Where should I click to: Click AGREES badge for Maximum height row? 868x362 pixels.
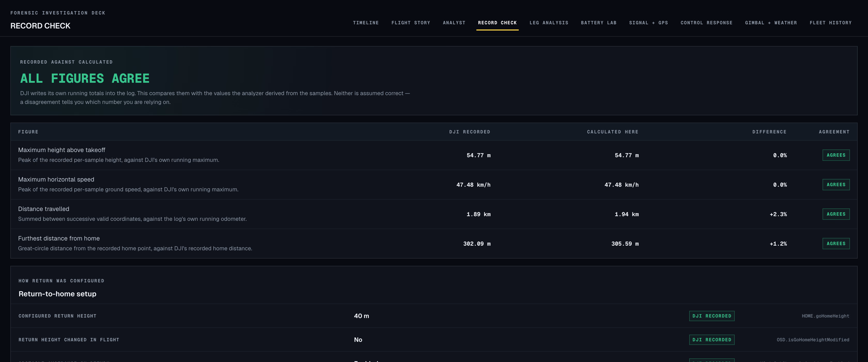tap(836, 155)
